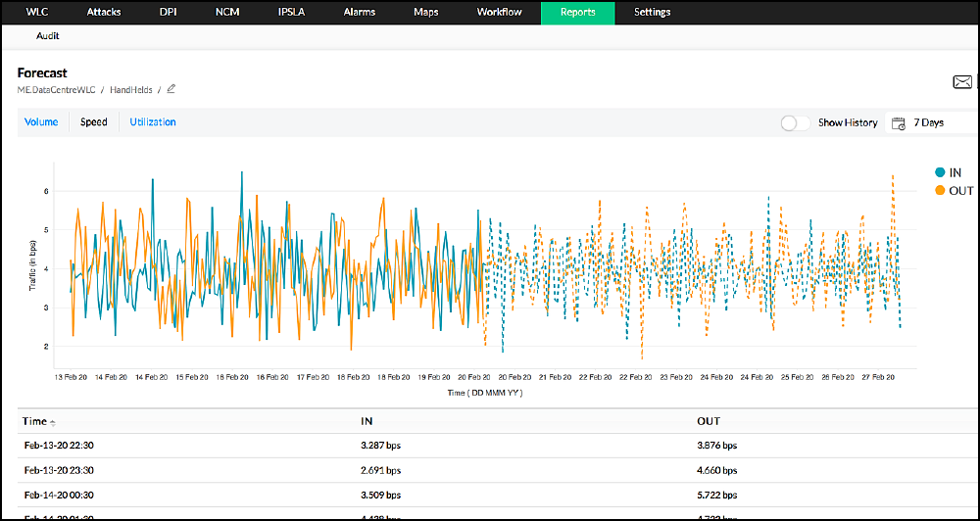980x521 pixels.
Task: Click the email envelope icon
Action: coord(962,82)
